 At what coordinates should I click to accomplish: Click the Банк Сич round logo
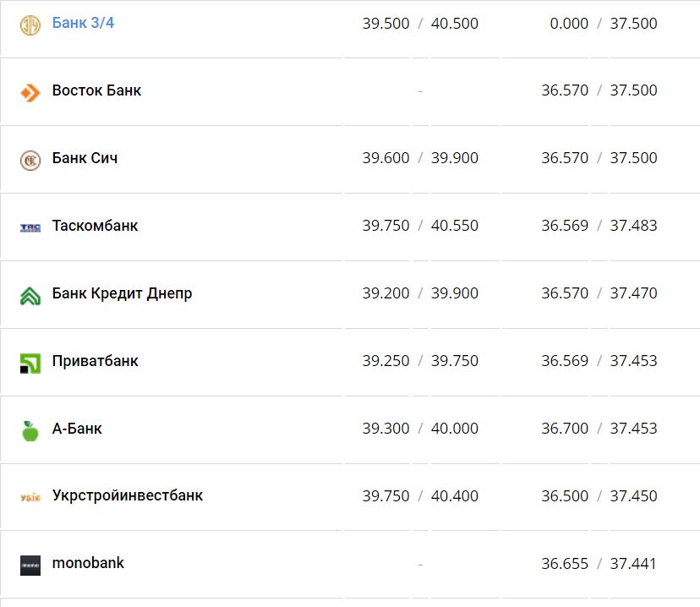(x=30, y=160)
